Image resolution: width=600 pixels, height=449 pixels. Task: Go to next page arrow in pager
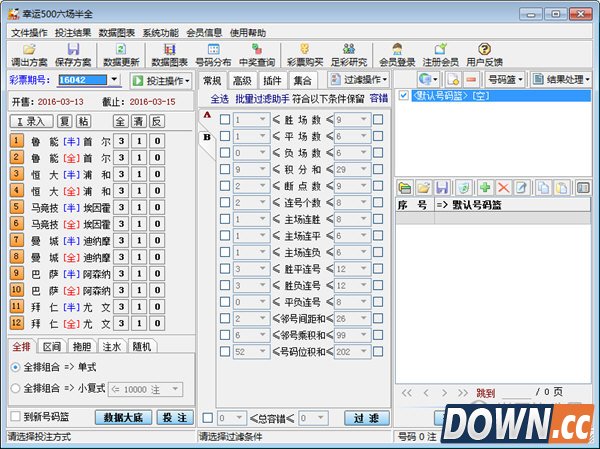click(x=444, y=392)
